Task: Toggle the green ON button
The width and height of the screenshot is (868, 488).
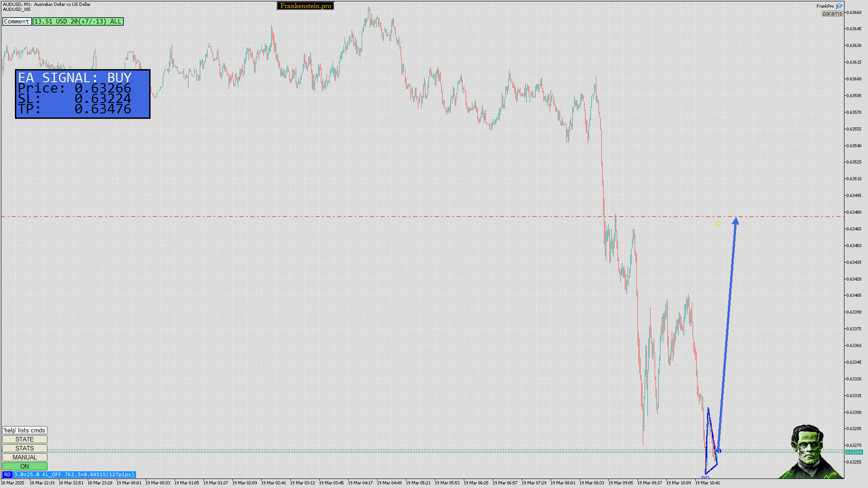Action: tap(24, 466)
